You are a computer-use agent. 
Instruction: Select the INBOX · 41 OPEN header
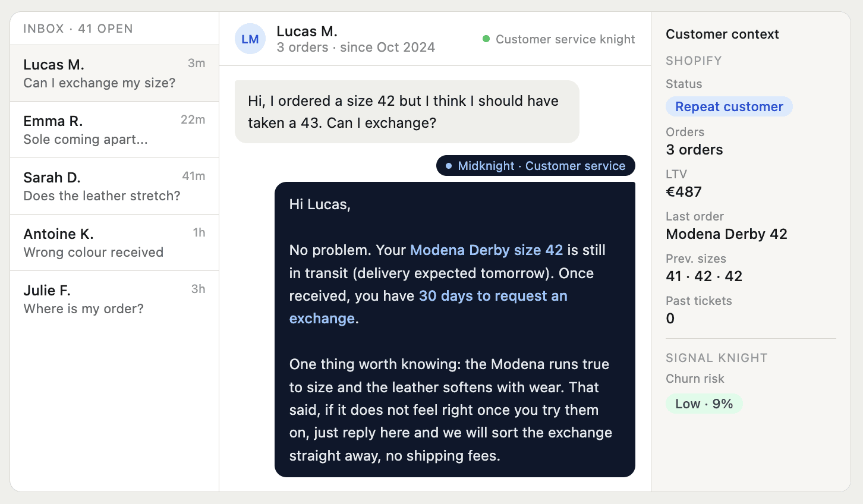(78, 29)
